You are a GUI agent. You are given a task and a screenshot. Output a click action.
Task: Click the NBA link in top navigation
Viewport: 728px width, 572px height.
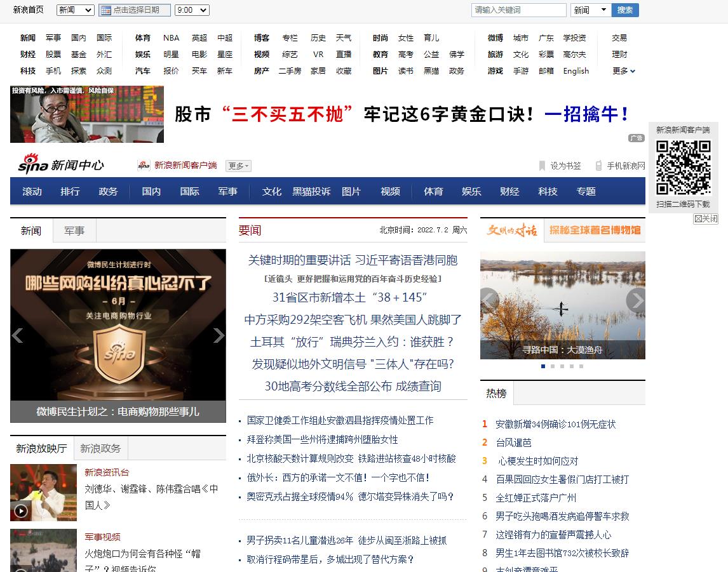pos(172,38)
